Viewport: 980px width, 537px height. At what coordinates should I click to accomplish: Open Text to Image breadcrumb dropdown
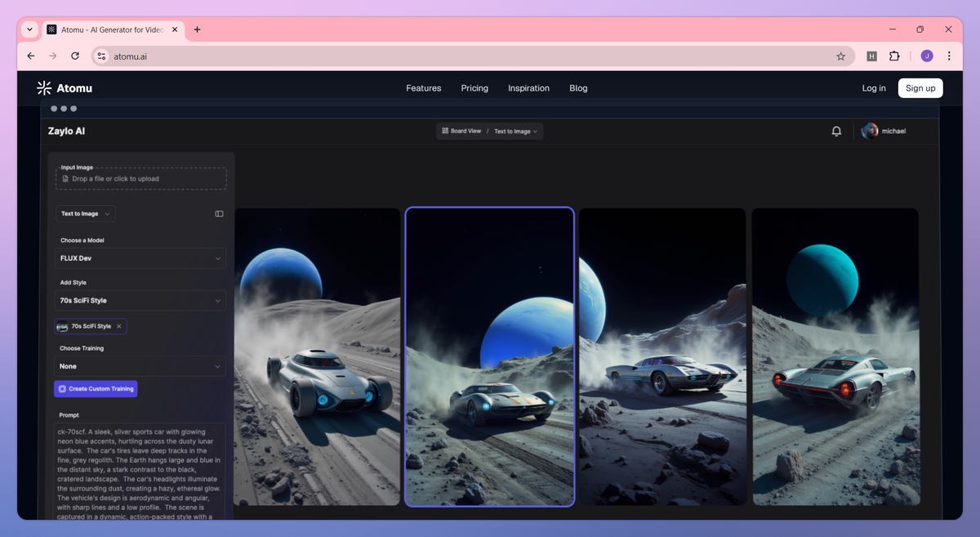[x=516, y=131]
